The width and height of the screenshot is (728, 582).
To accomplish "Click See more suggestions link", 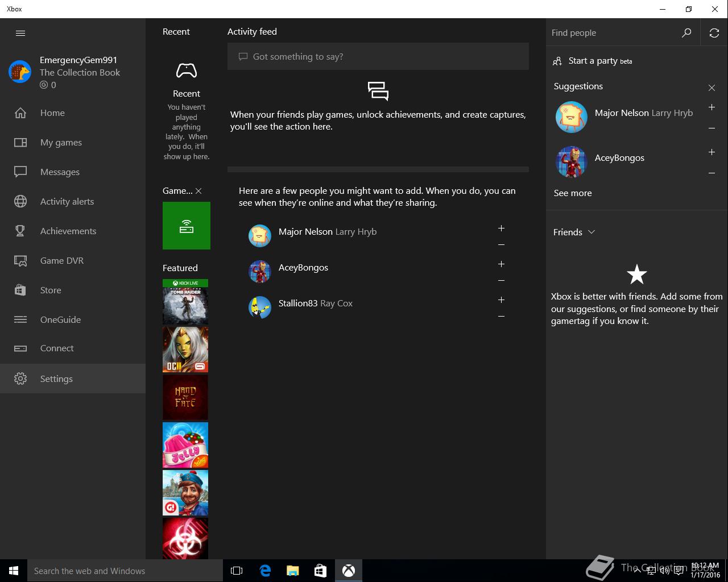I will (573, 193).
